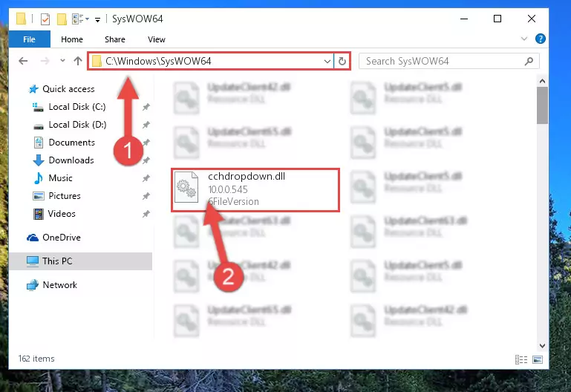Open the address bar history dropdown
This screenshot has width=571, height=392.
327,61
